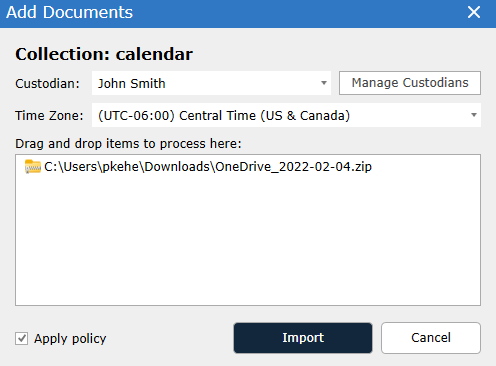Click the Drag and drop items label

pos(128,144)
